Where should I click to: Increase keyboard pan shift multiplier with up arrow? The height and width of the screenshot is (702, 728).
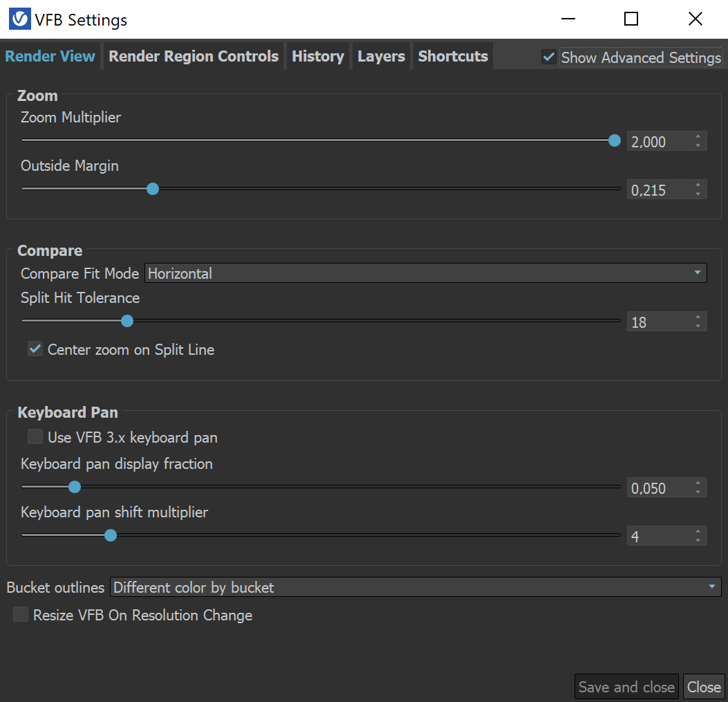point(698,531)
